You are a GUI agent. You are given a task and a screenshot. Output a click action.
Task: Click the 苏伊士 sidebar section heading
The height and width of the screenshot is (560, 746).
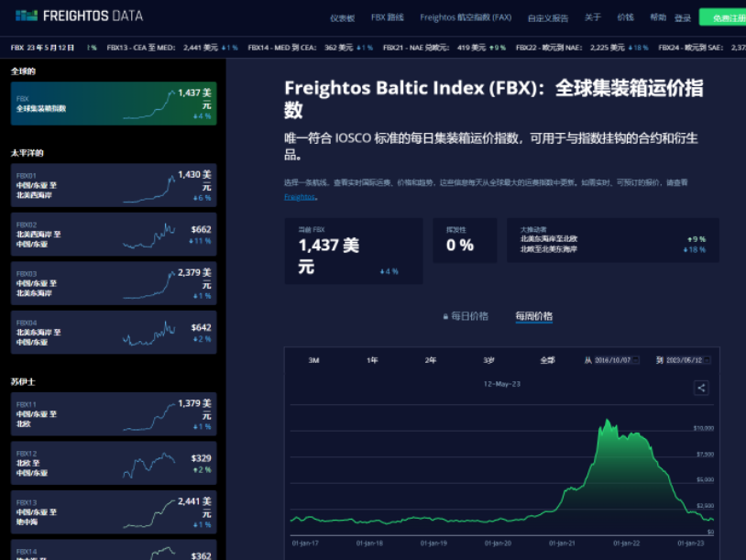coord(23,381)
